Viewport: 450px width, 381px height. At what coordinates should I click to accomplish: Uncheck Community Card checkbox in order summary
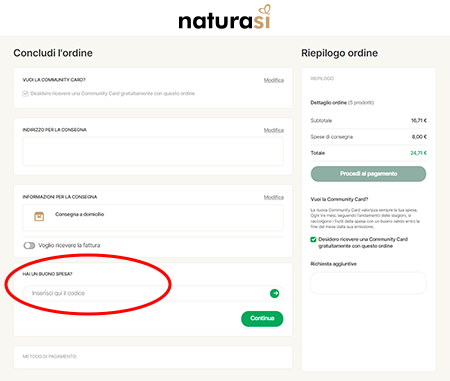pos(313,239)
